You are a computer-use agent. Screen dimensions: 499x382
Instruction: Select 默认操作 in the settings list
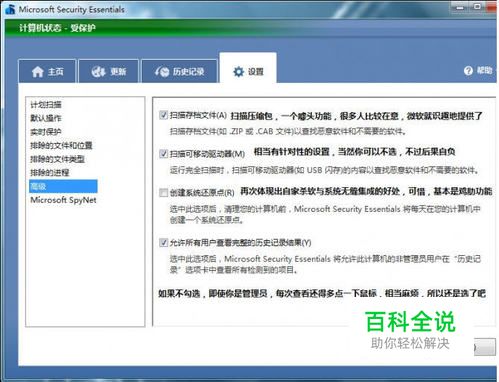point(46,118)
